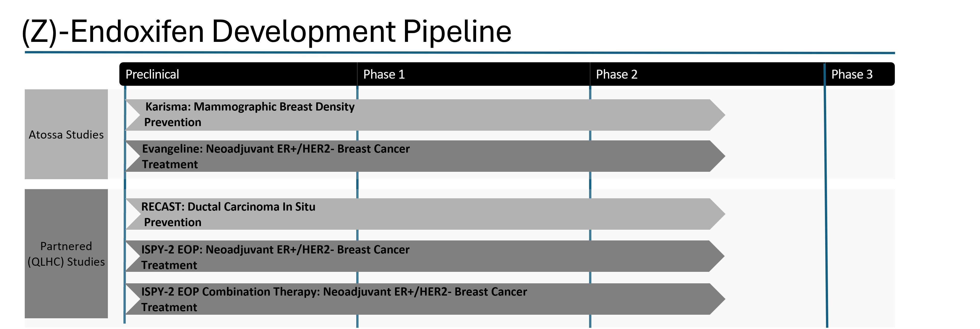Click the (Z)-Endoxifen Development Pipeline title
The image size is (980, 329).
(x=266, y=31)
